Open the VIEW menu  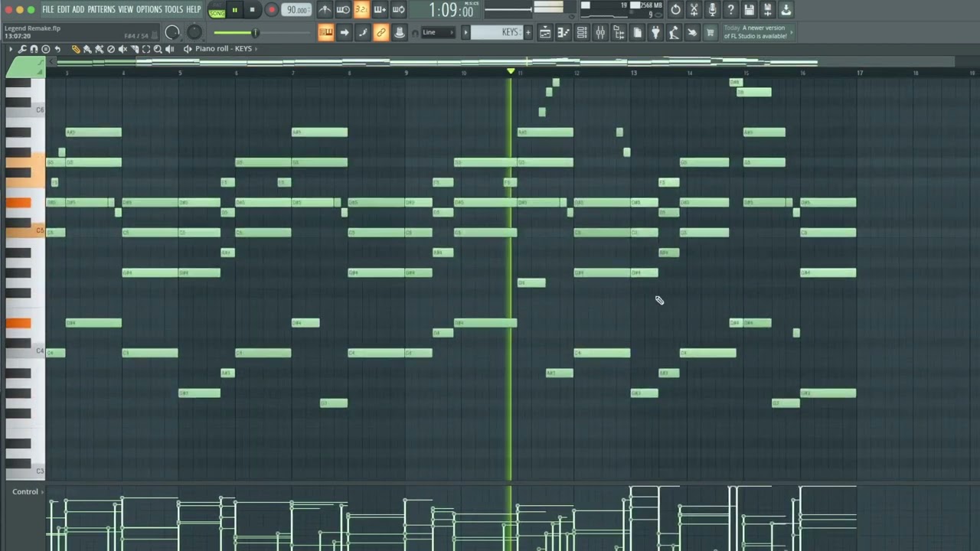(126, 9)
